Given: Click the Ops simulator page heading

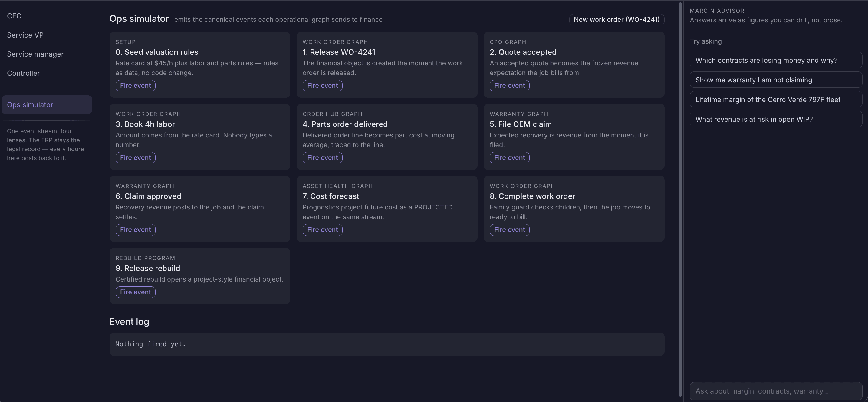Looking at the screenshot, I should click(139, 19).
